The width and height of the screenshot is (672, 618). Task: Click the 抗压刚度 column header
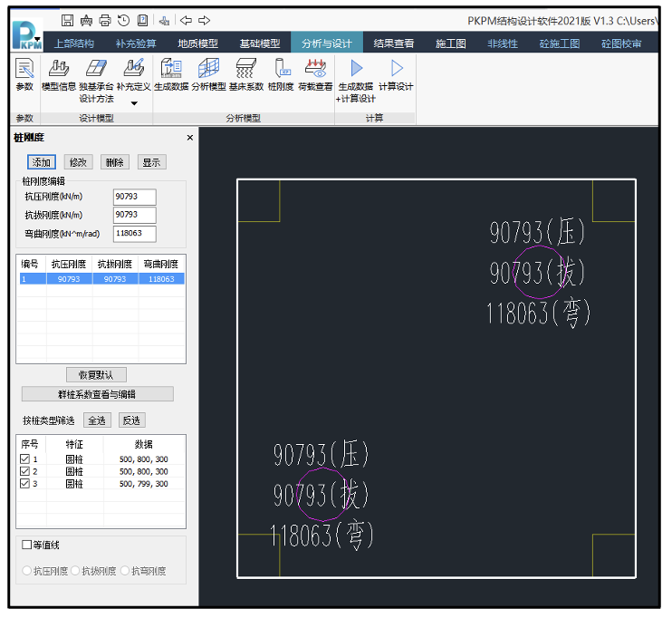(x=69, y=265)
